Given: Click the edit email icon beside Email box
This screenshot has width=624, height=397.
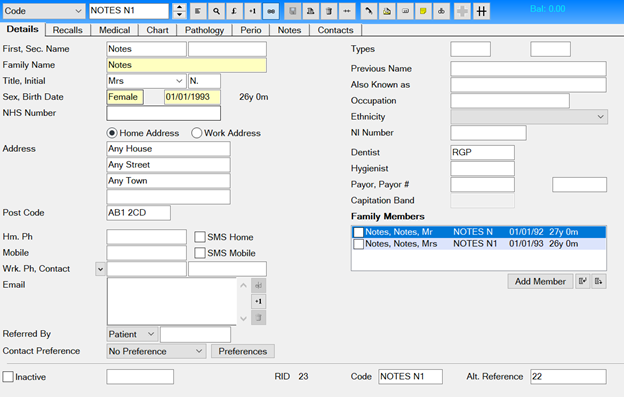Looking at the screenshot, I should click(x=259, y=285).
